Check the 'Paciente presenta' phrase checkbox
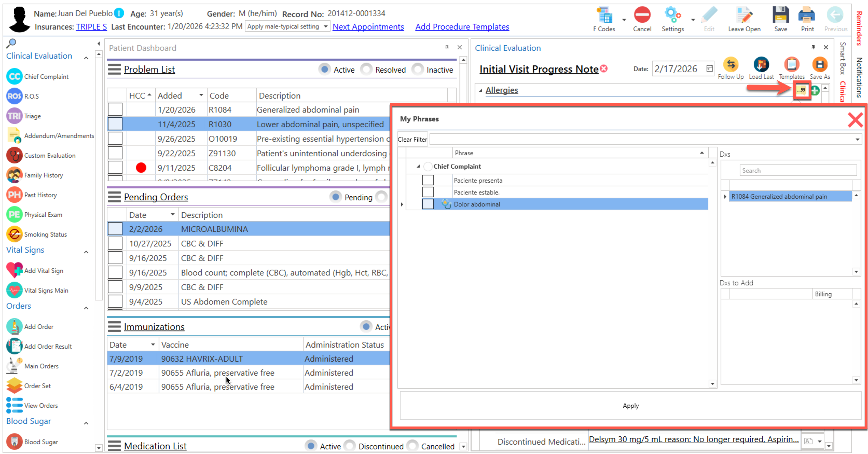Image resolution: width=868 pixels, height=454 pixels. 428,180
